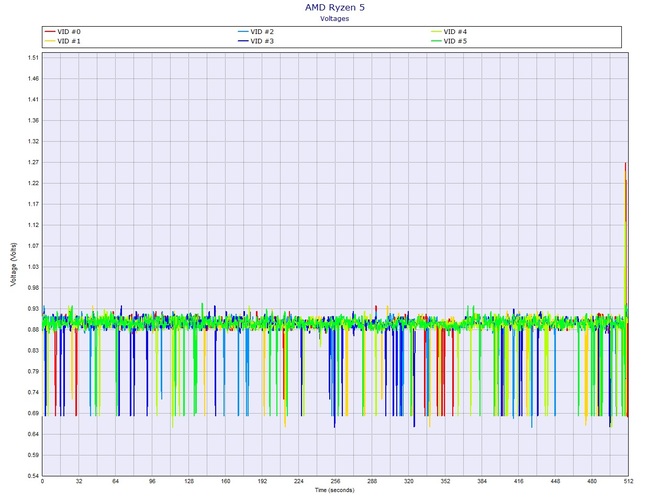Select the red VID #0 color line marker
The height and width of the screenshot is (502, 670).
[50, 32]
